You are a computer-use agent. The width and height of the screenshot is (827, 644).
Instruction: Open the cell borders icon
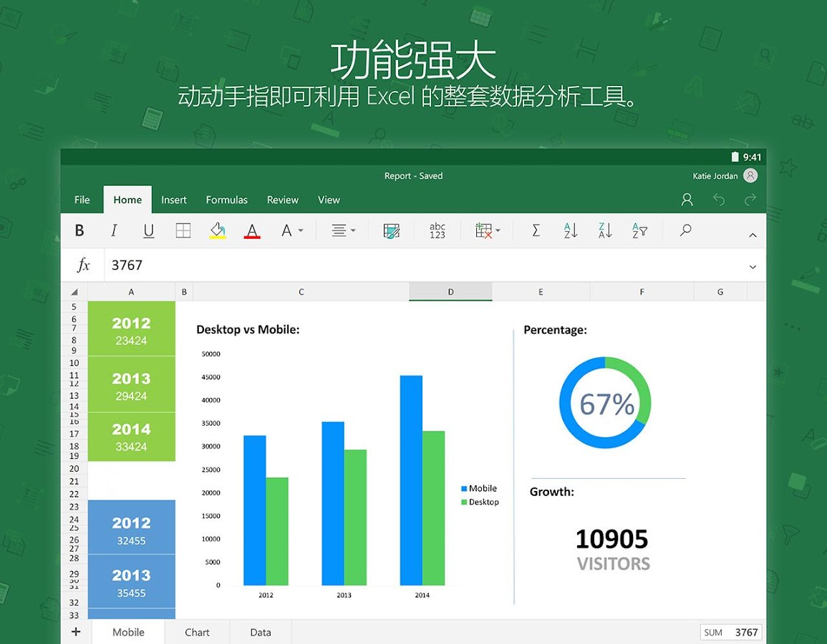183,230
